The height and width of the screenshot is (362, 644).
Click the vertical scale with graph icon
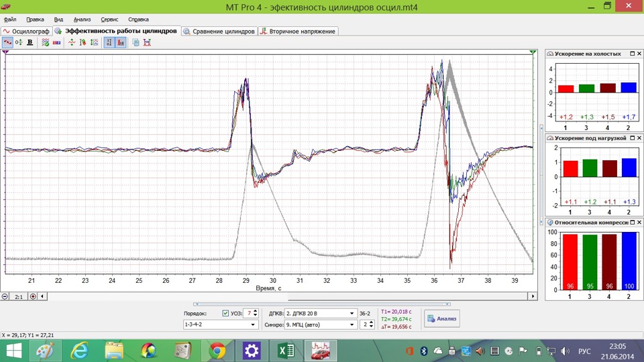(94, 42)
